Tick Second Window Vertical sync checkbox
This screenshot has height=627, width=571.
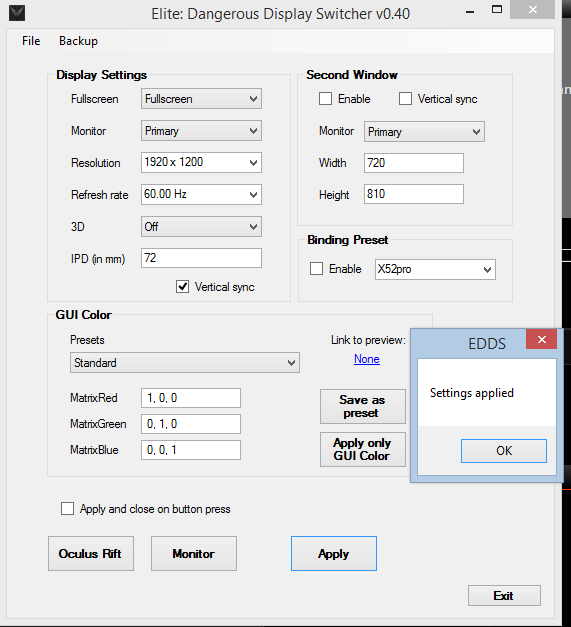click(x=405, y=98)
